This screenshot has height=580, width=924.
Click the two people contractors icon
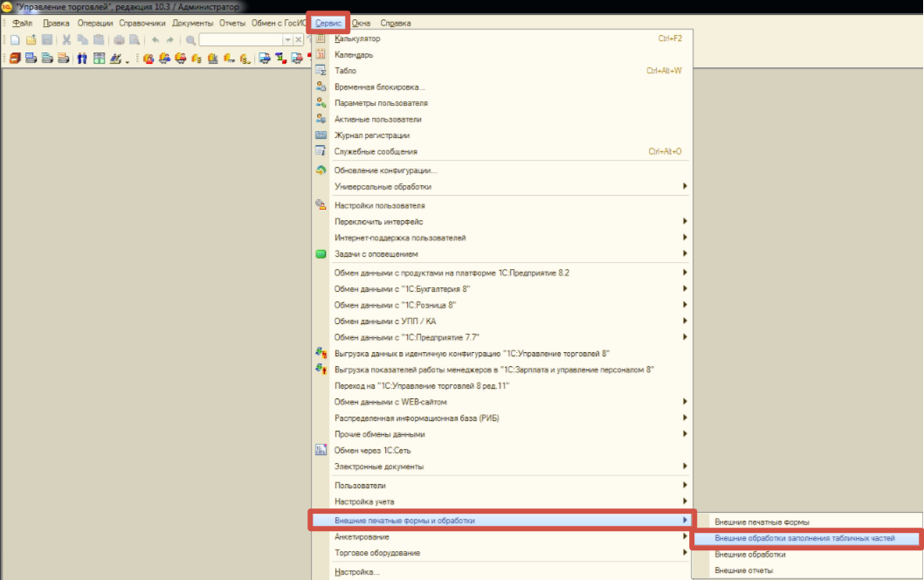[82, 58]
